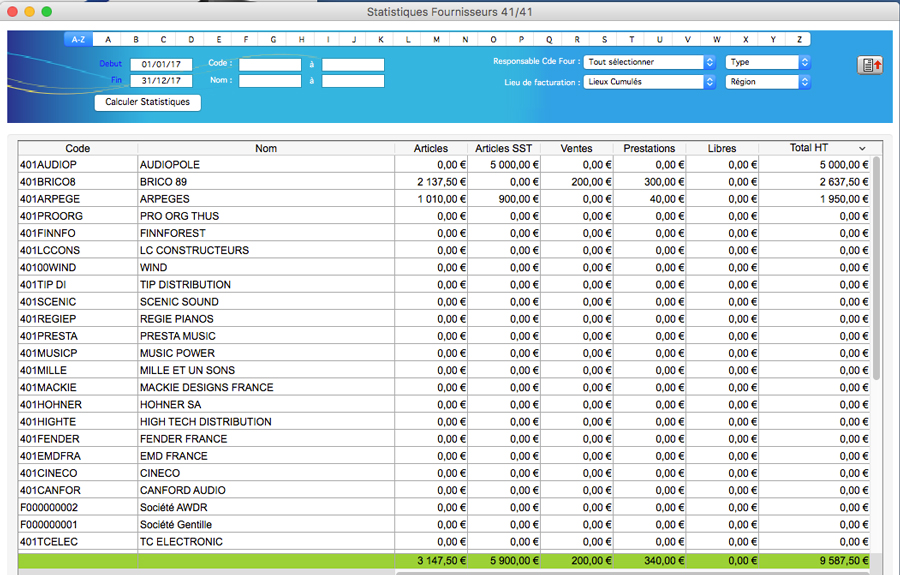Select the 401AUDIOP code cell

[x=77, y=165]
